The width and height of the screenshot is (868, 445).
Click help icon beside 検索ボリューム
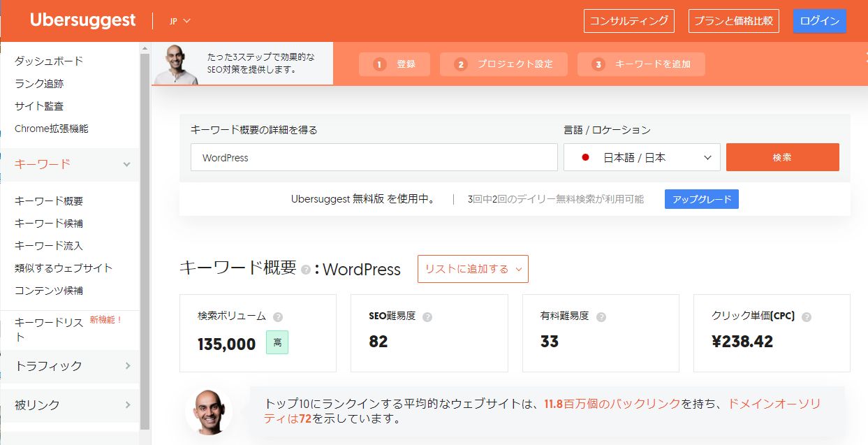(278, 316)
